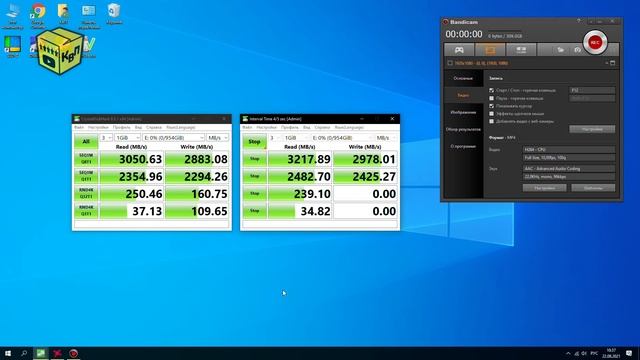The width and height of the screenshot is (640, 360).
Task: Click Stop button beside 3217.89 result
Action: point(254,159)
